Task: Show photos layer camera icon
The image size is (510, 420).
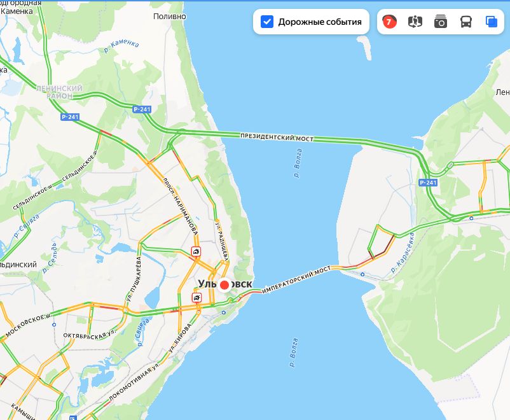Action: pos(441,22)
